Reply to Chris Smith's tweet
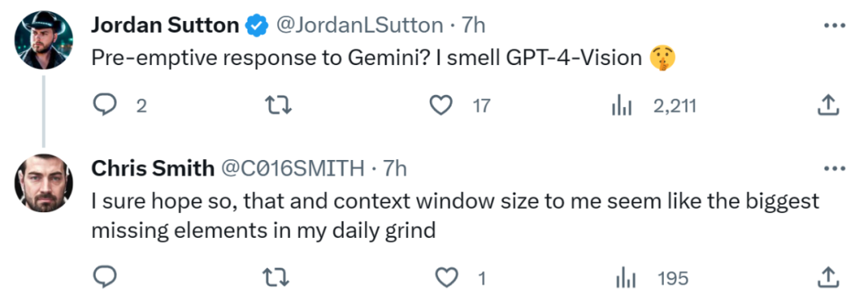 [x=104, y=276]
